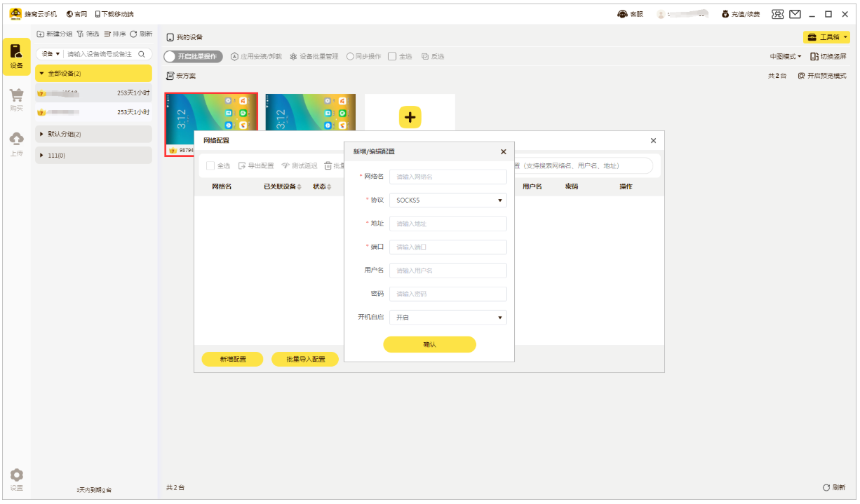Screen dimensions: 860x504
Task: Select the 同步操作 radio button
Action: 349,56
